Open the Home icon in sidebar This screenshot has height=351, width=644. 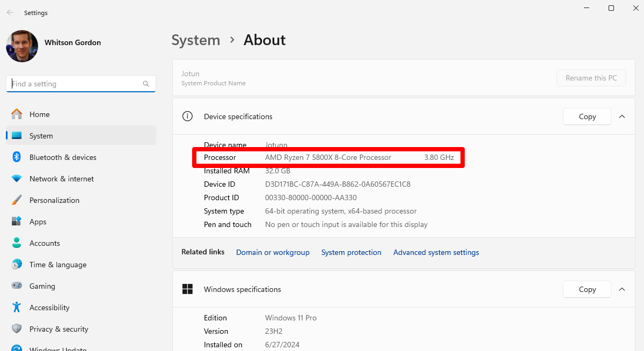coord(17,114)
